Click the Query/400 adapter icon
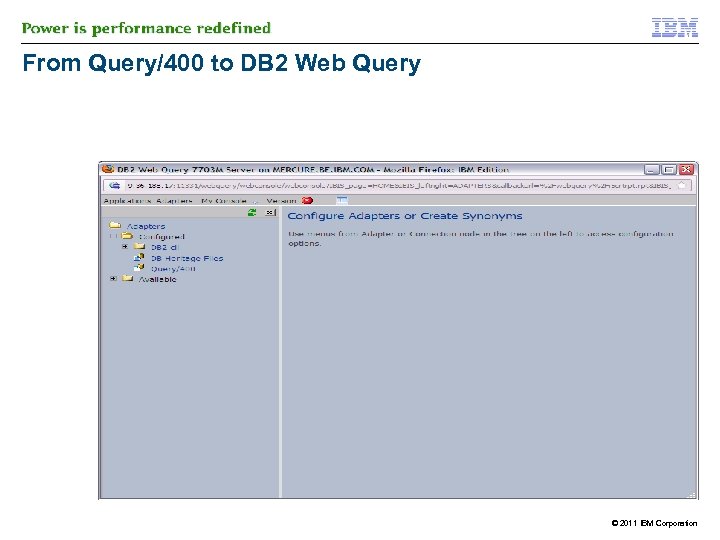 point(139,268)
